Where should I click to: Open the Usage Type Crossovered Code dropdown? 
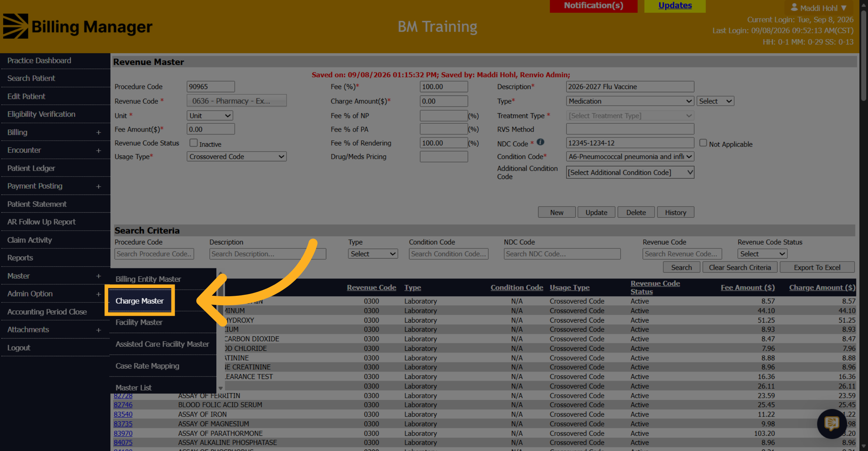pos(237,157)
